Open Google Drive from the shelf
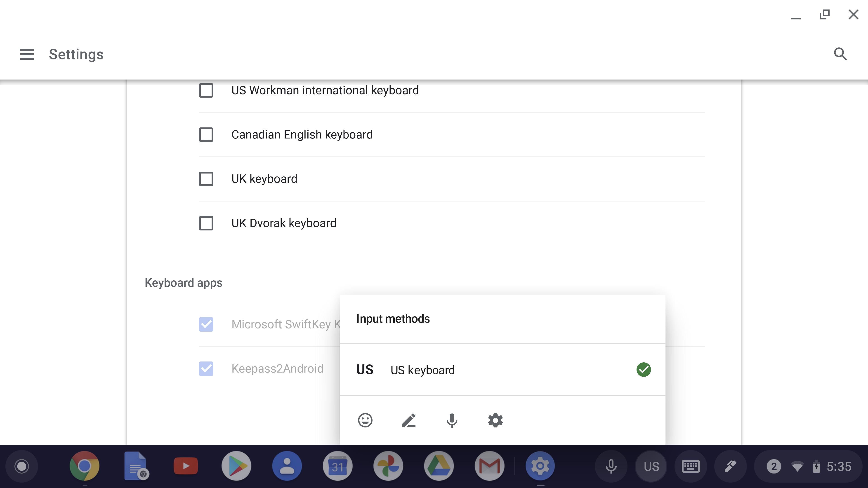The width and height of the screenshot is (868, 488). [x=439, y=466]
